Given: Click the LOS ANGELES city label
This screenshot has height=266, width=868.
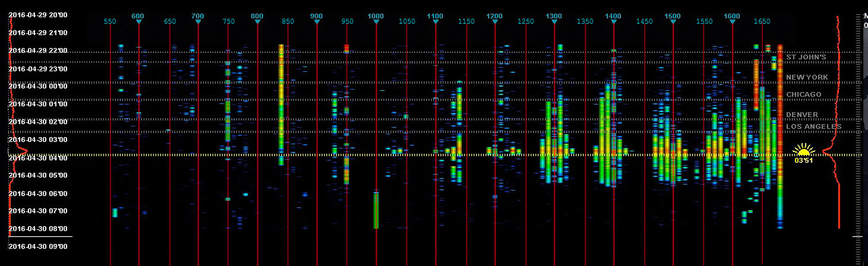Looking at the screenshot, I should click(813, 127).
